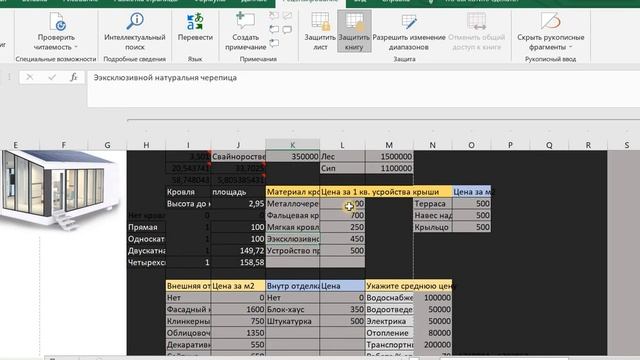The width and height of the screenshot is (640, 360).
Task: Click into the formula bar text Ээксклюзивной натуральня черепица
Action: click(x=165, y=78)
